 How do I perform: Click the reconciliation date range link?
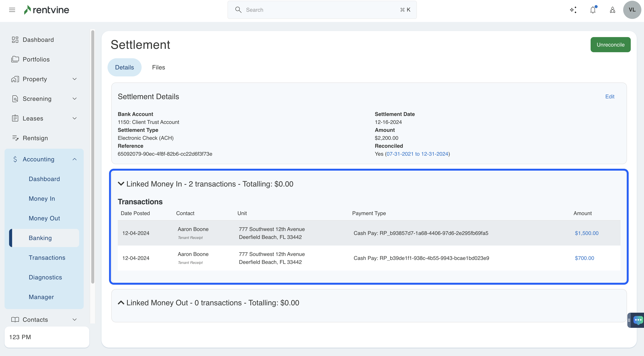tap(417, 154)
